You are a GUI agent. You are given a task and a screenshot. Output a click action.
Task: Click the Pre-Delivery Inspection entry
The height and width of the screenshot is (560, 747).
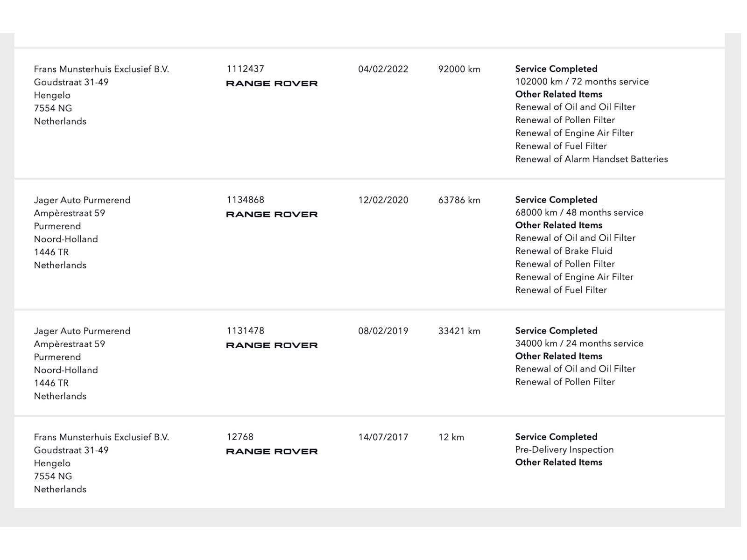pos(564,450)
